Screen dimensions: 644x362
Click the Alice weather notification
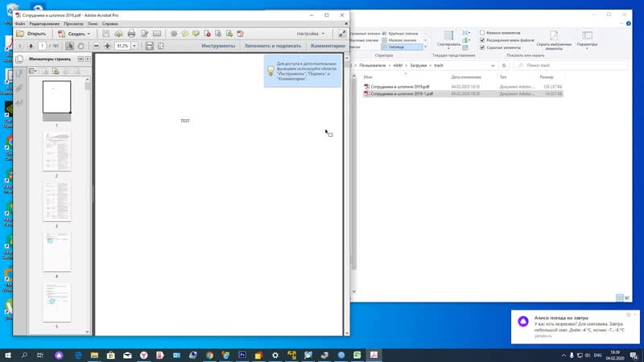pos(575,327)
